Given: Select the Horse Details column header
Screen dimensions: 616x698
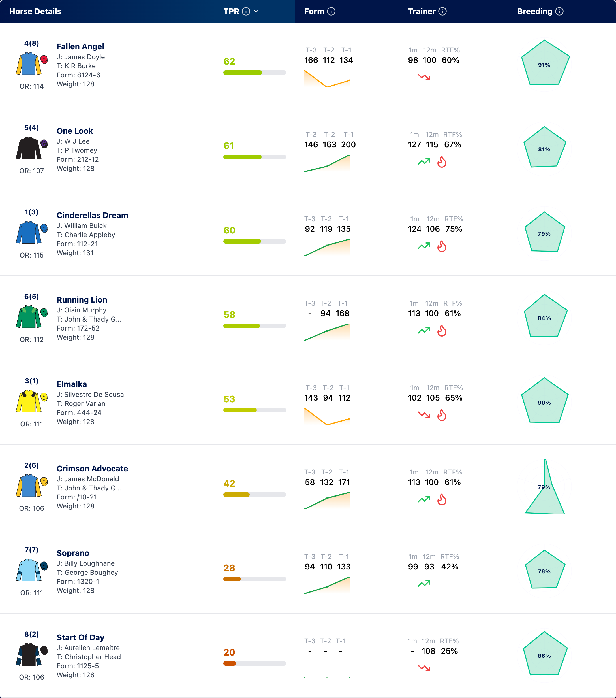Looking at the screenshot, I should point(35,11).
